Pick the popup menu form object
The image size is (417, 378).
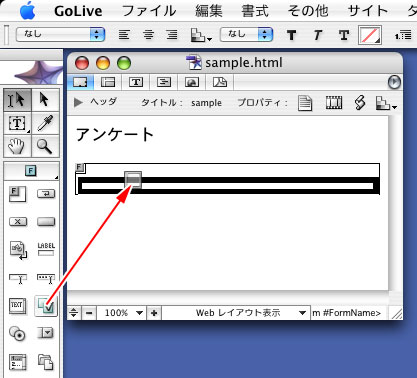pyautogui.click(x=45, y=332)
